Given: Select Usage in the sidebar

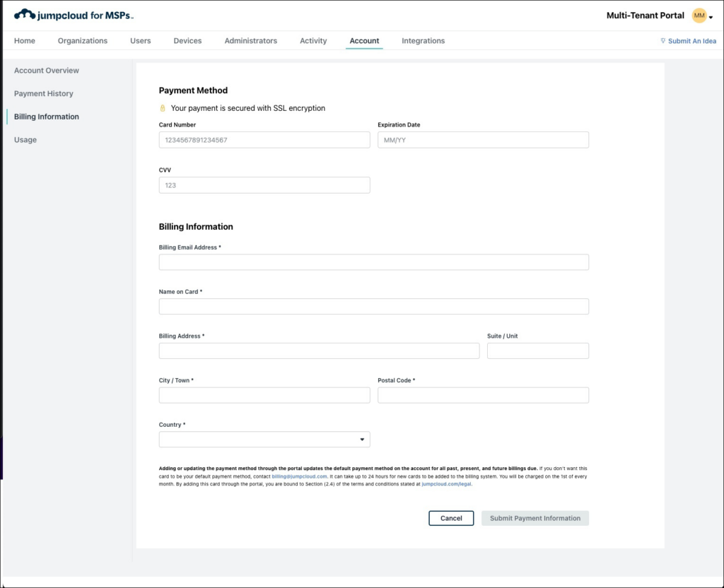Looking at the screenshot, I should pos(25,140).
